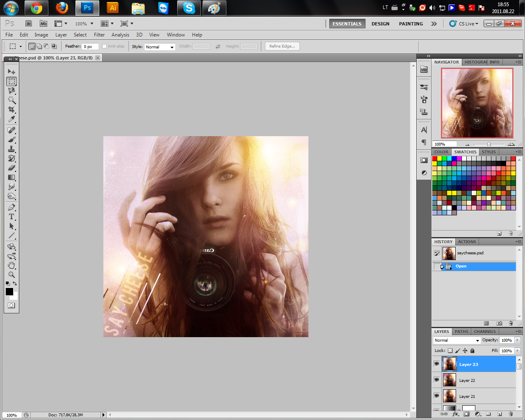Open the Image menu

pos(41,35)
